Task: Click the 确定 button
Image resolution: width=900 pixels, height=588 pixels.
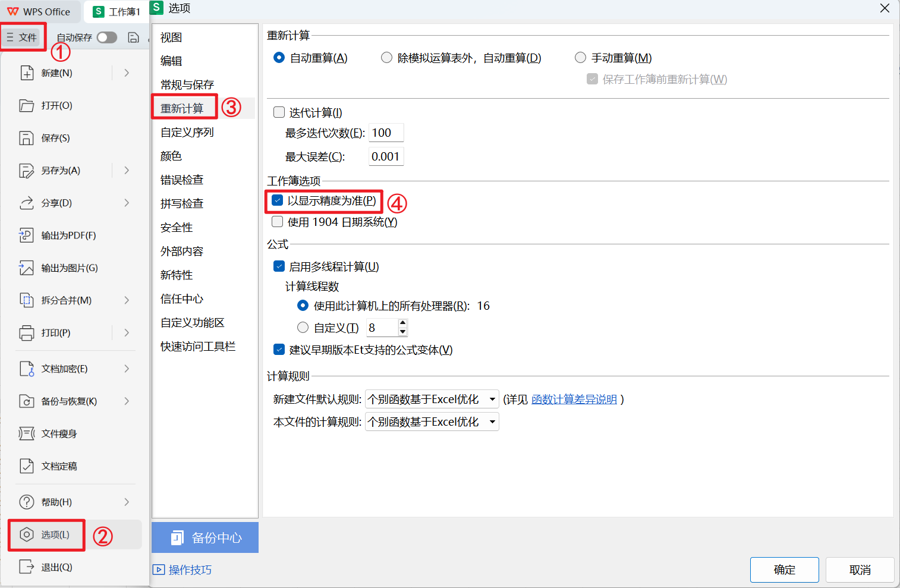Action: click(x=784, y=570)
